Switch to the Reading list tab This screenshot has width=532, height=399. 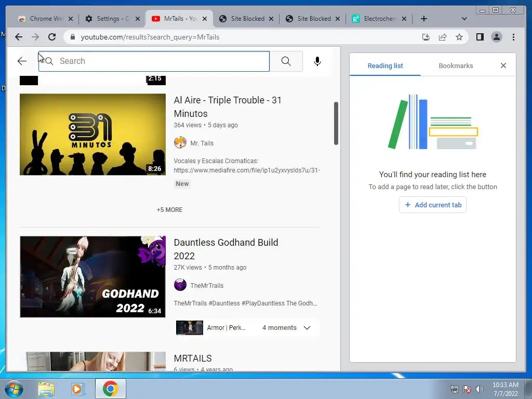[x=385, y=65]
